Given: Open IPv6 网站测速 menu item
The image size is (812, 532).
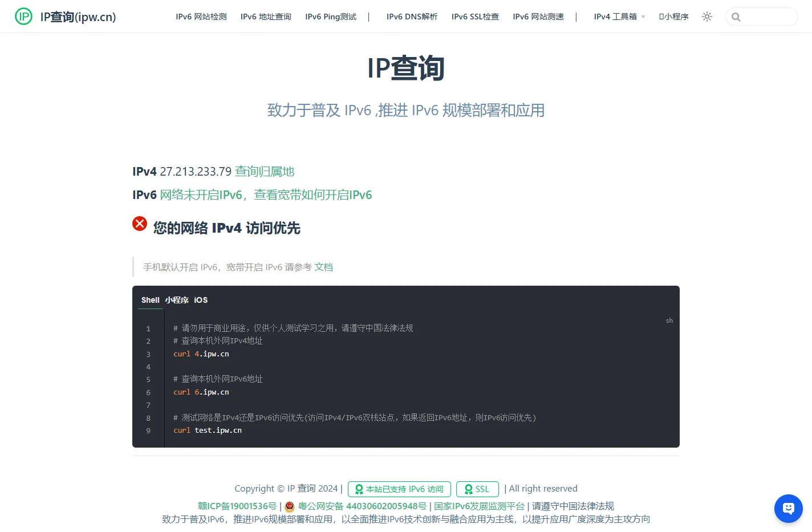Looking at the screenshot, I should pyautogui.click(x=538, y=17).
